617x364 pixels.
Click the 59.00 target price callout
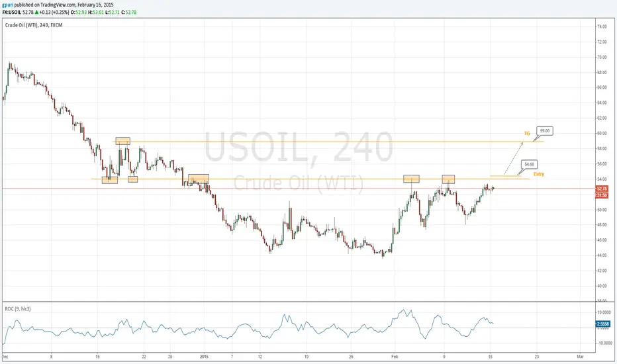point(545,130)
